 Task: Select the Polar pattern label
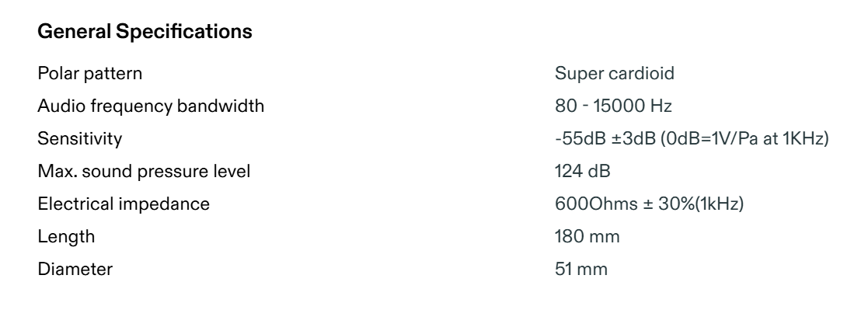[89, 73]
